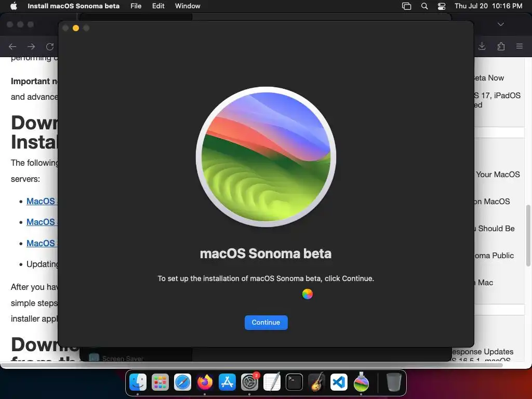Open browser downloads panel
532x399 pixels.
click(482, 46)
